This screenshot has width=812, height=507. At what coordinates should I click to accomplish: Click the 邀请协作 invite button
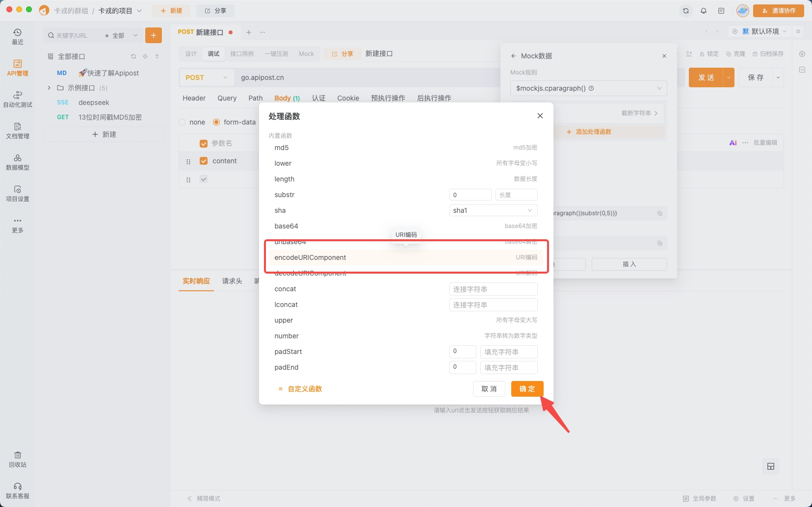click(x=779, y=11)
